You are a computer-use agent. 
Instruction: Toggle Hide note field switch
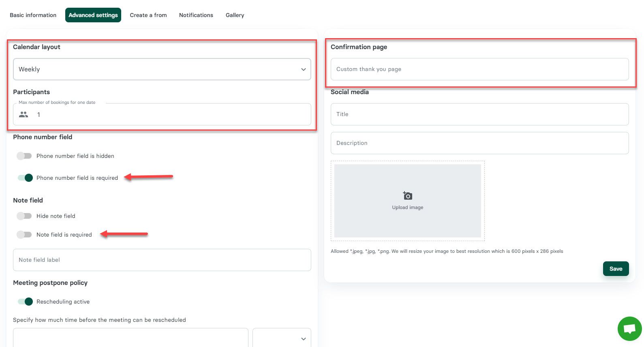[24, 216]
